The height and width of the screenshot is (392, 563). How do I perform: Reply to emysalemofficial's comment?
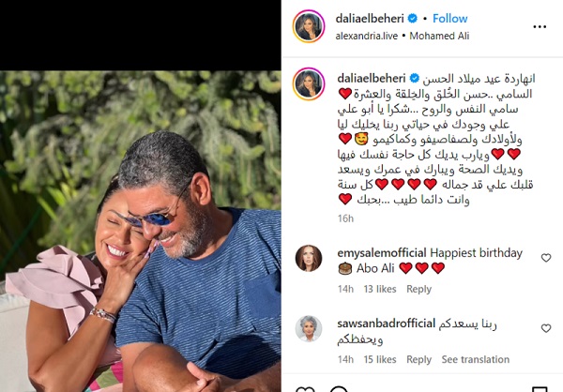coord(418,289)
